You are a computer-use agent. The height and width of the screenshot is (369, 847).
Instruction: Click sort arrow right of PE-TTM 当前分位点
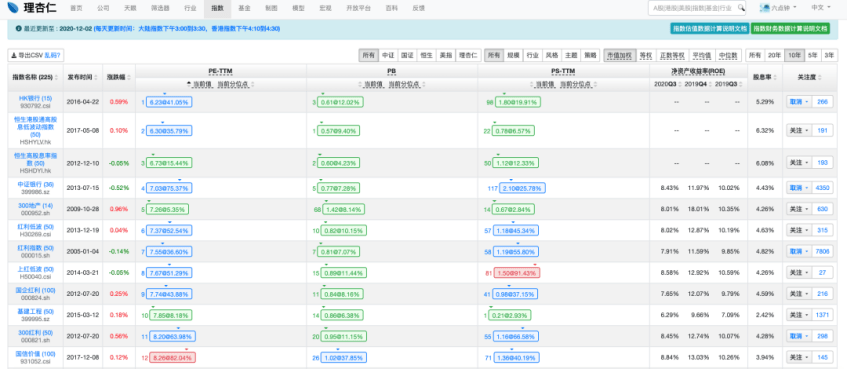pos(252,84)
